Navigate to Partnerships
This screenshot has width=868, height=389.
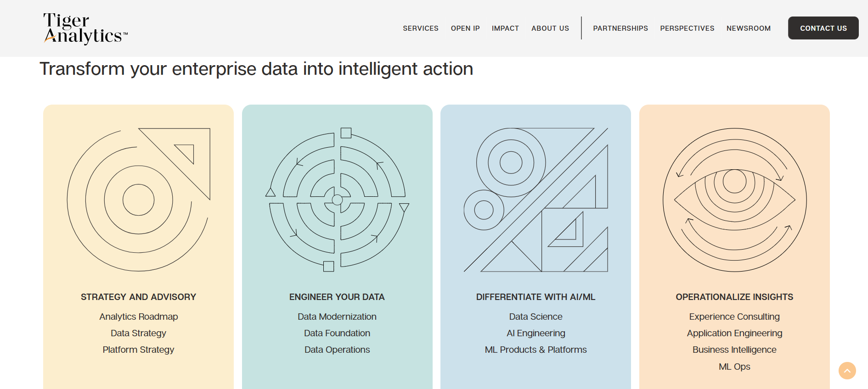coord(620,28)
